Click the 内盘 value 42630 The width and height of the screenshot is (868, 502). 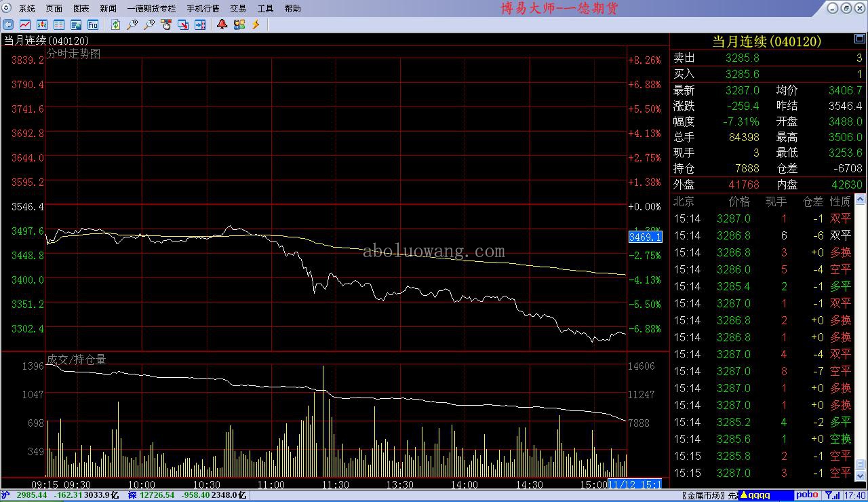(x=847, y=185)
